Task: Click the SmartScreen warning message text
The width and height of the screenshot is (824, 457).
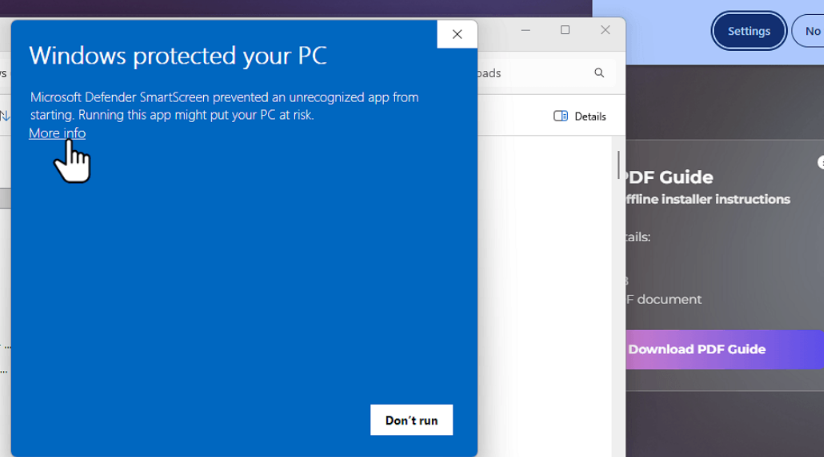Action: pyautogui.click(x=224, y=106)
